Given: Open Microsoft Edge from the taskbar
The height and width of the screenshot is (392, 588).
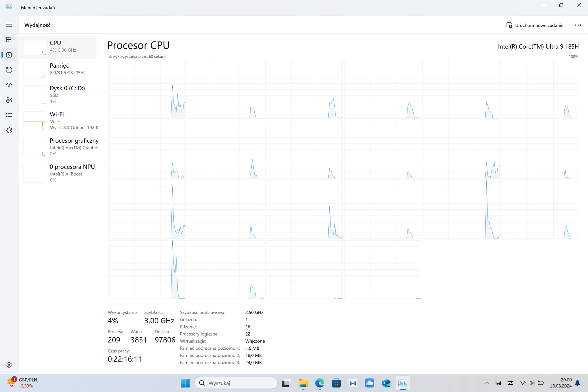Looking at the screenshot, I should (320, 383).
